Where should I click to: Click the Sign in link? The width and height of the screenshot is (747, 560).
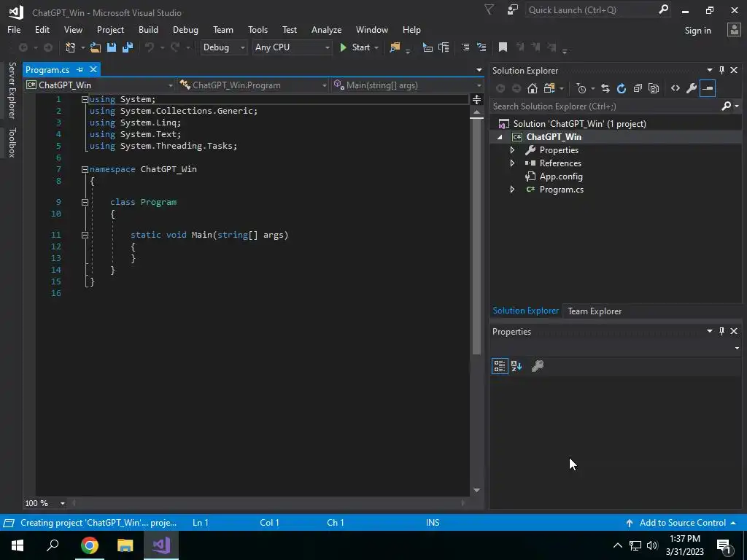pos(697,31)
